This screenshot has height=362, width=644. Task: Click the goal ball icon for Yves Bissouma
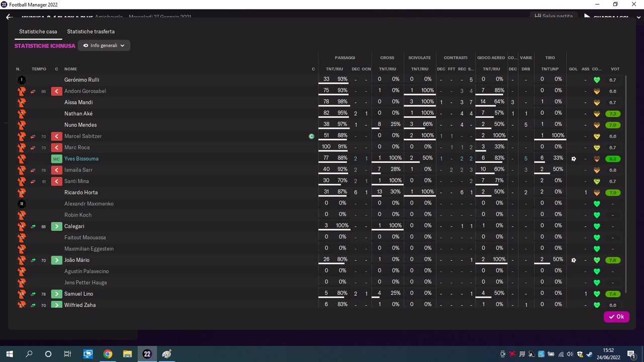(574, 159)
